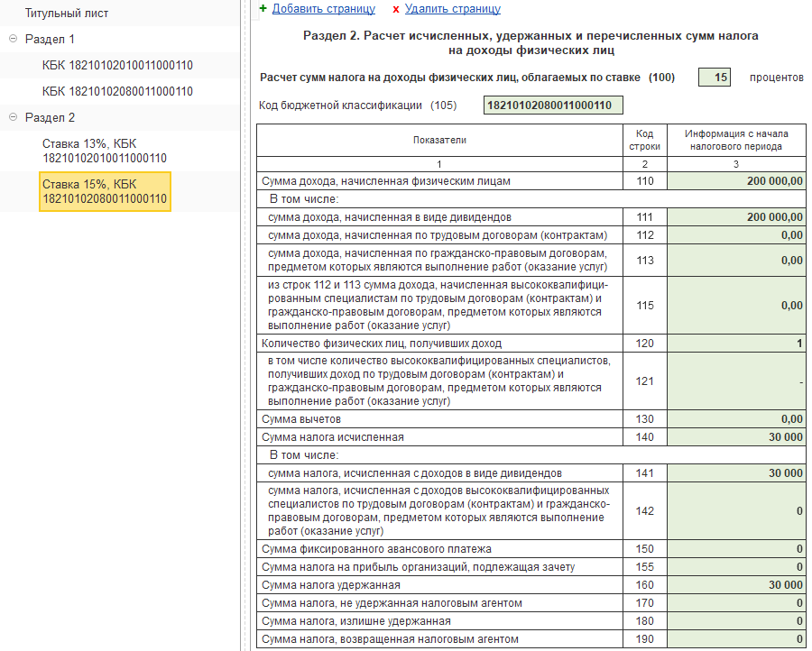
Task: Select the Сумма вычетов value in row 130
Action: 736,419
